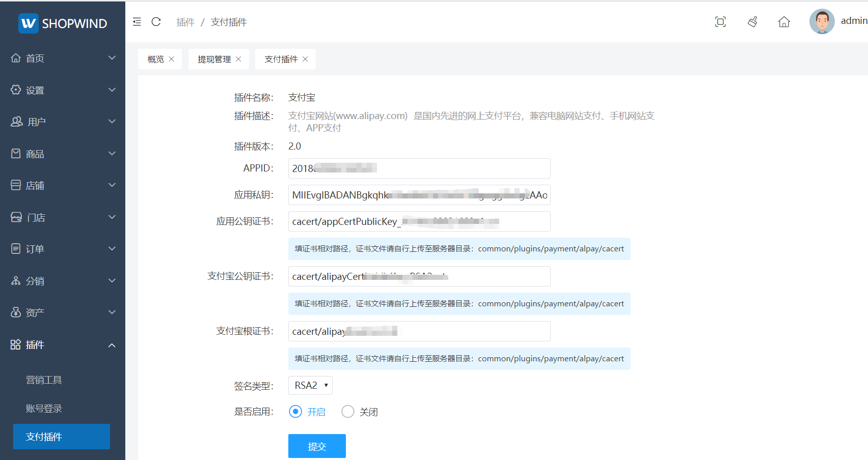Viewport: 868px width, 460px height.
Task: Click the 插件 breadcrumb
Action: point(185,22)
